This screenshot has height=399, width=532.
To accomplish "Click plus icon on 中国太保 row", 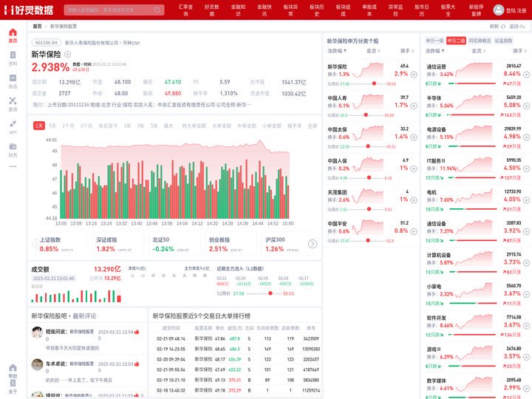I will pyautogui.click(x=414, y=137).
